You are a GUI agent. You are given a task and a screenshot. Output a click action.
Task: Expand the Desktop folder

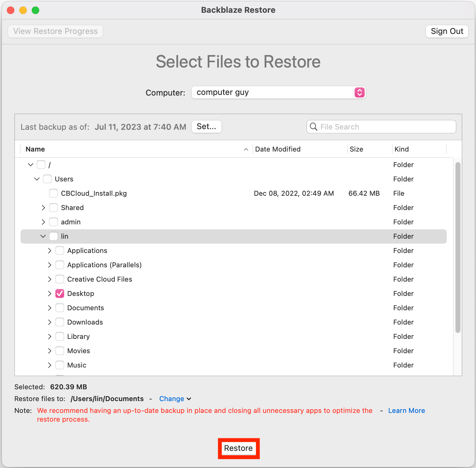pos(49,293)
